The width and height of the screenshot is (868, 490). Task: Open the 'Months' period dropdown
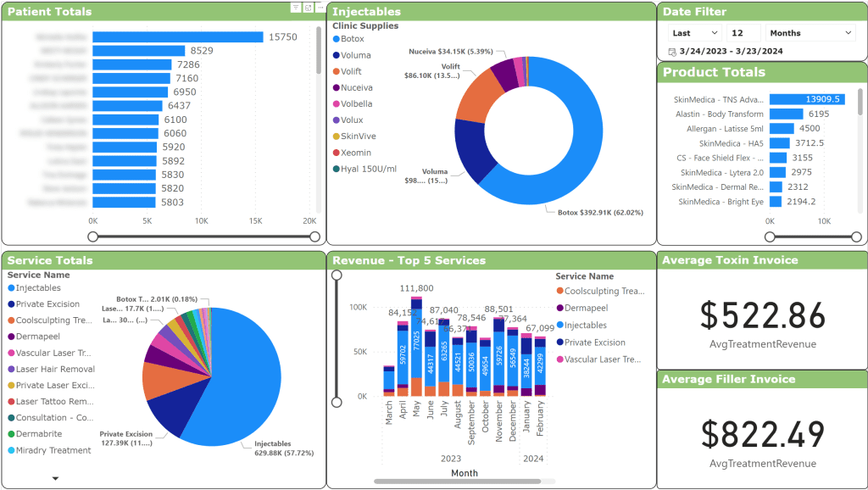coord(810,33)
